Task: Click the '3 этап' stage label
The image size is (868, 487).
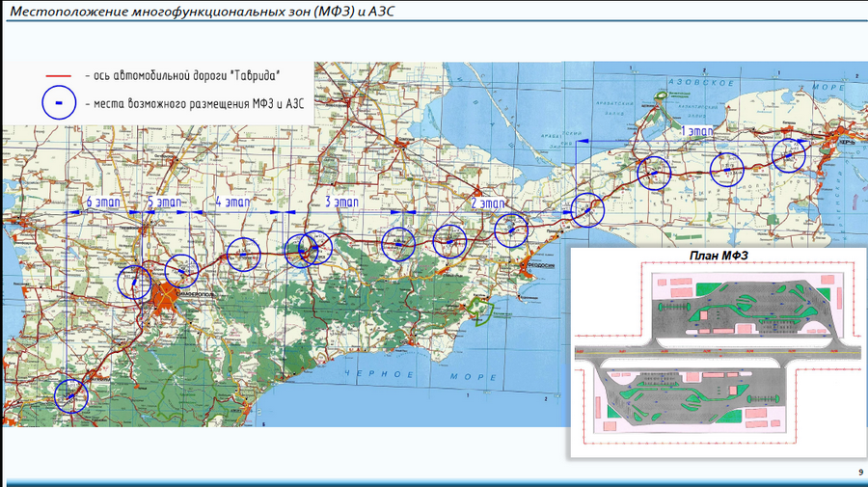Action: [340, 203]
